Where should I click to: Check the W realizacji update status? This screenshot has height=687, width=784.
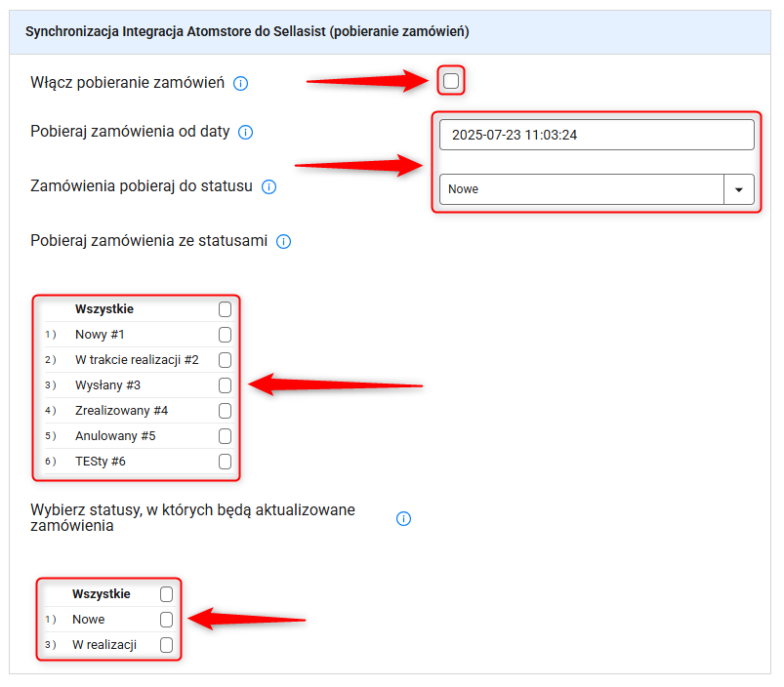(x=167, y=645)
